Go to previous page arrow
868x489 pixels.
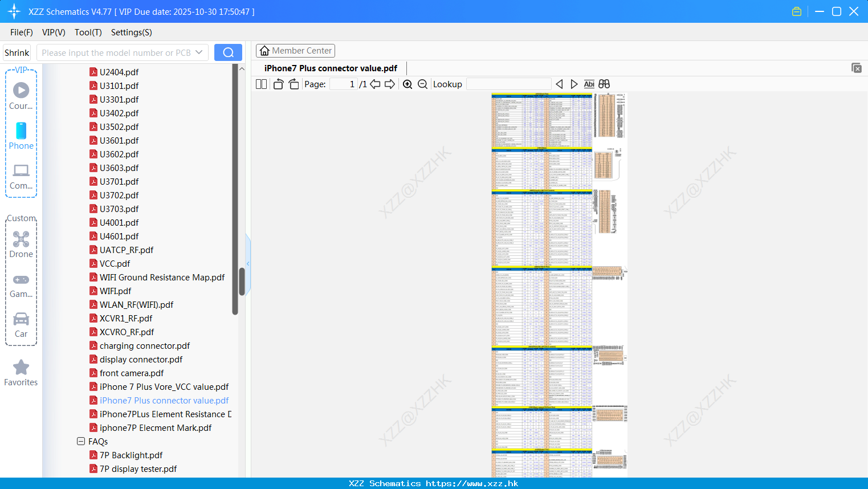[375, 84]
